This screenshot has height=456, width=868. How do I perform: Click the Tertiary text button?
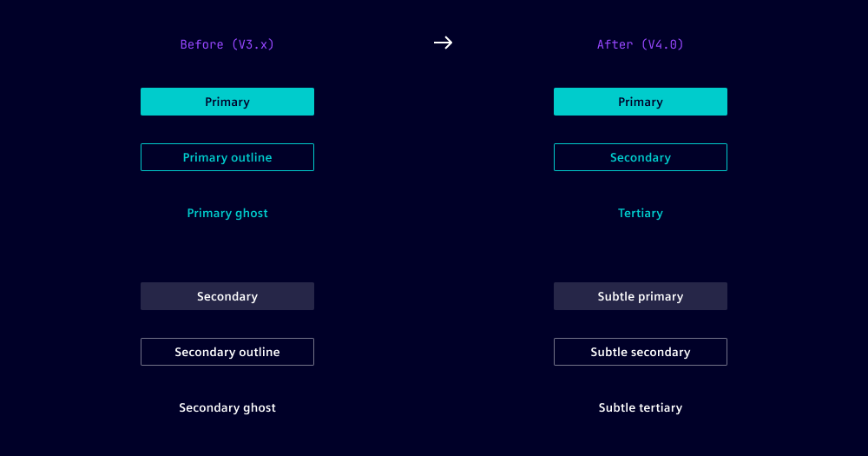click(x=641, y=213)
